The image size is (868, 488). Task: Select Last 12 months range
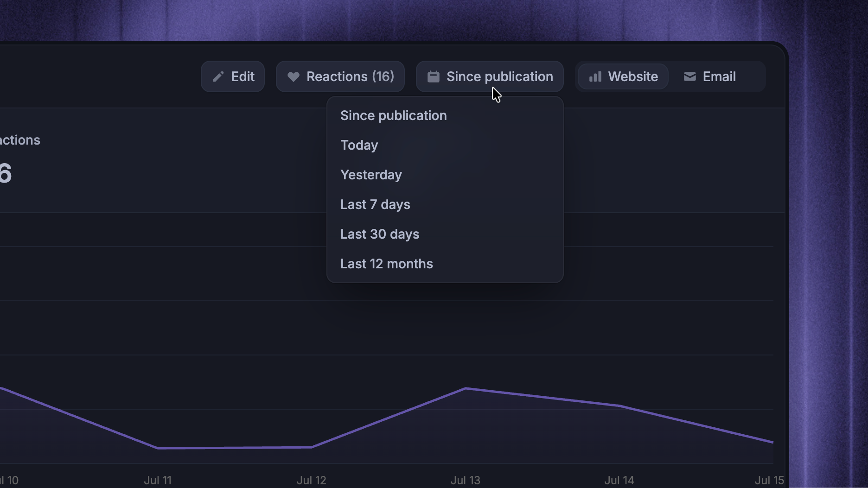[445, 264]
